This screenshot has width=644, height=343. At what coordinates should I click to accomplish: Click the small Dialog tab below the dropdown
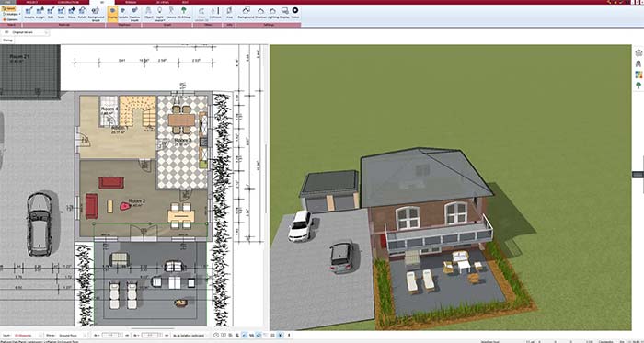pos(7,40)
